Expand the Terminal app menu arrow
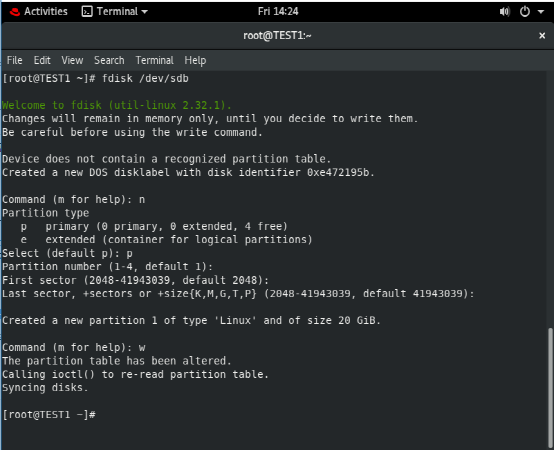The image size is (554, 450). point(144,12)
